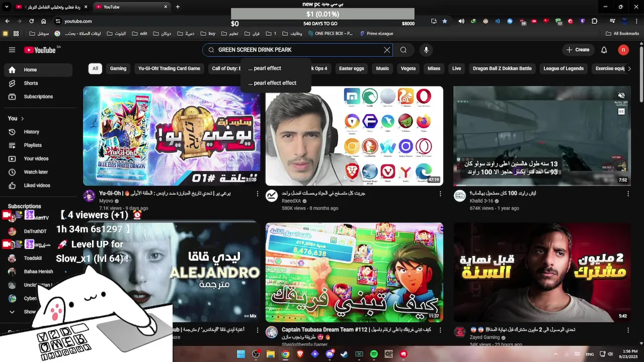Open the YouTube hamburger guide menu

click(x=12, y=50)
